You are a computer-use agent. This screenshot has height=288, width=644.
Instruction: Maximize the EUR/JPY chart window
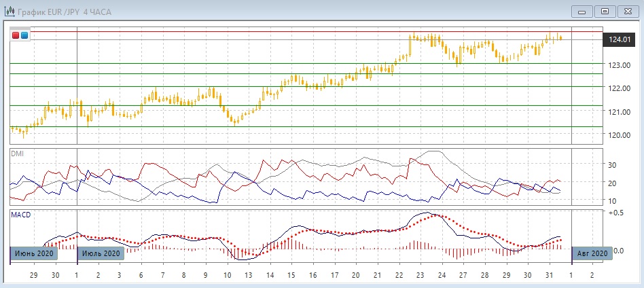point(605,11)
